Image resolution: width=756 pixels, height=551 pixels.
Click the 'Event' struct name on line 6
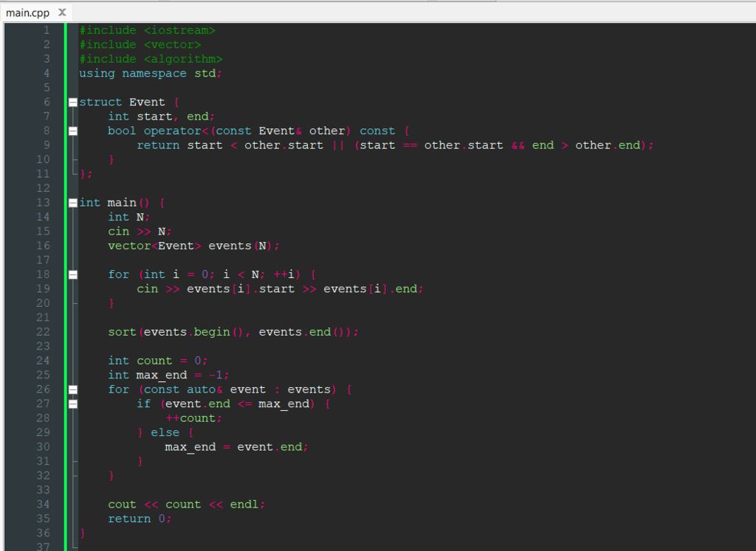click(147, 102)
